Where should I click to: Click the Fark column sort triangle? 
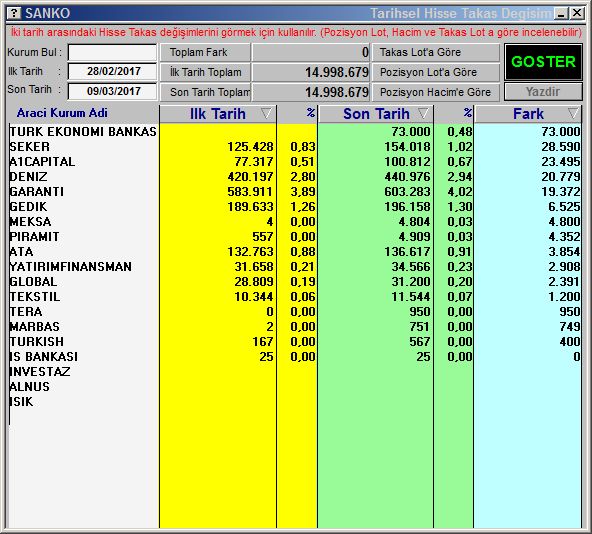[573, 113]
